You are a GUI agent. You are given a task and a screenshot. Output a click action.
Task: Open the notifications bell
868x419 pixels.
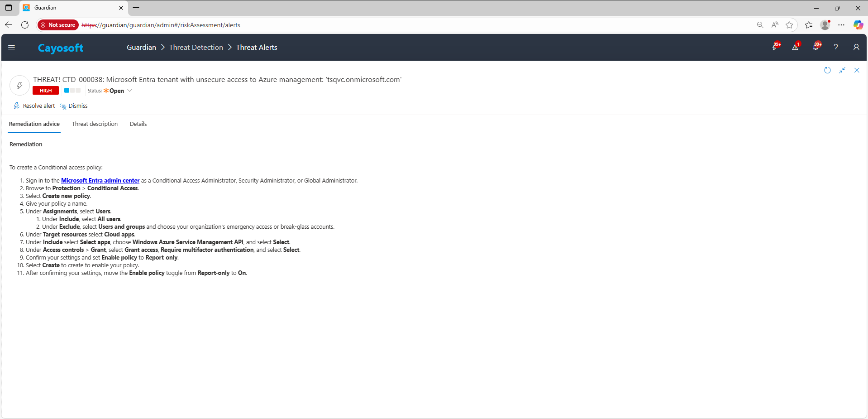click(816, 47)
